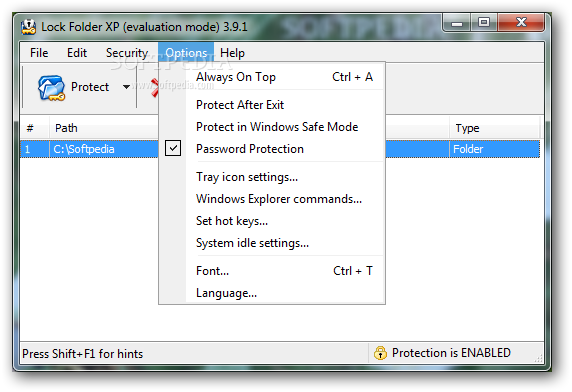Open the Help menu
This screenshot has height=392, width=572.
click(x=232, y=53)
